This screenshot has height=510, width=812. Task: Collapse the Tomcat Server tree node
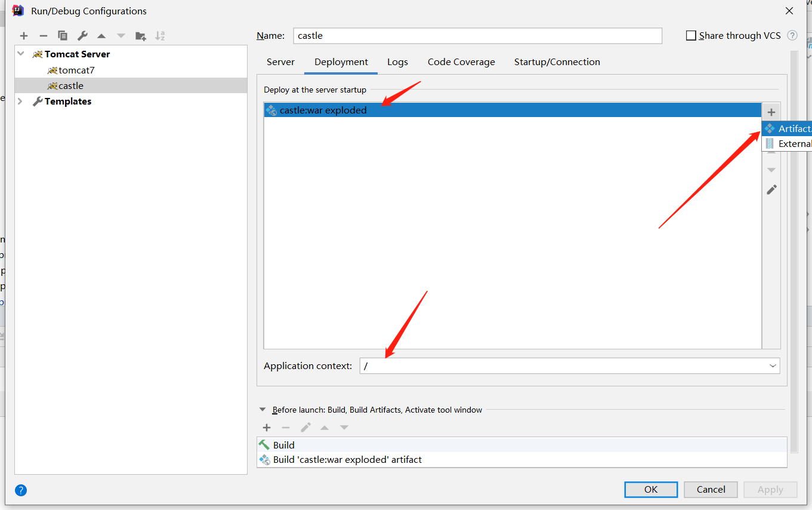21,54
